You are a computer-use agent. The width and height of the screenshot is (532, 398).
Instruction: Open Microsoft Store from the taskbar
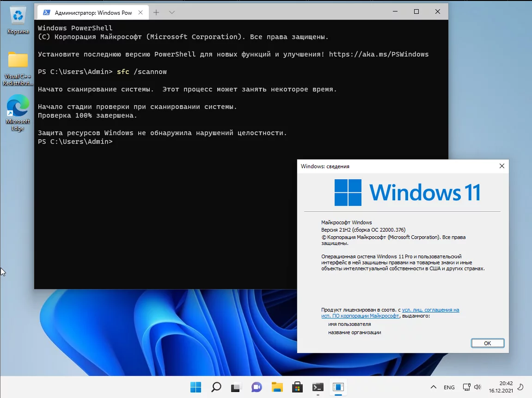(x=297, y=387)
